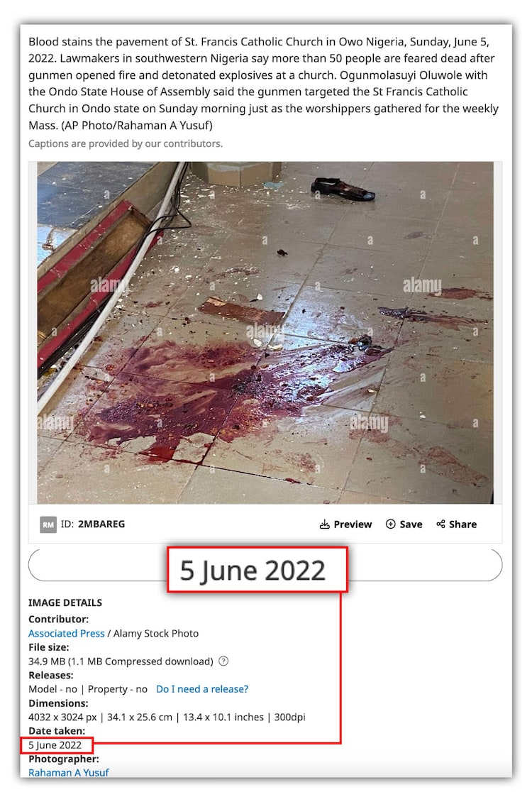Click the photo caption paragraph

point(263,83)
